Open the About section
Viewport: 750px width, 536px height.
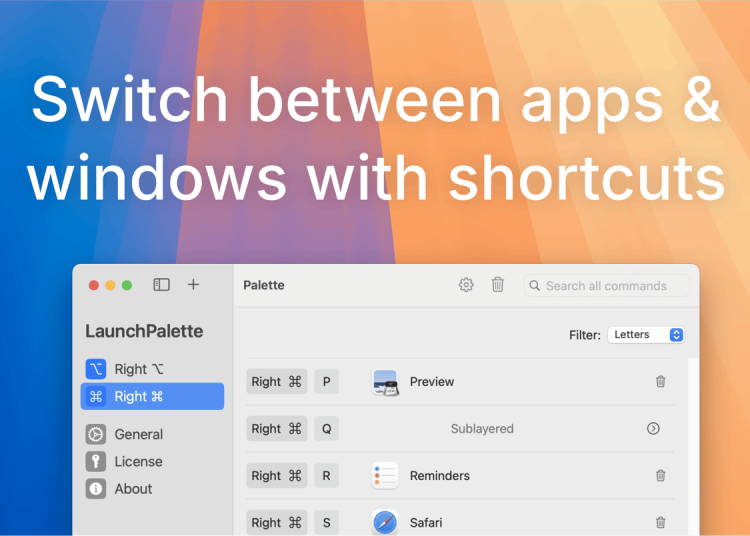tap(133, 489)
